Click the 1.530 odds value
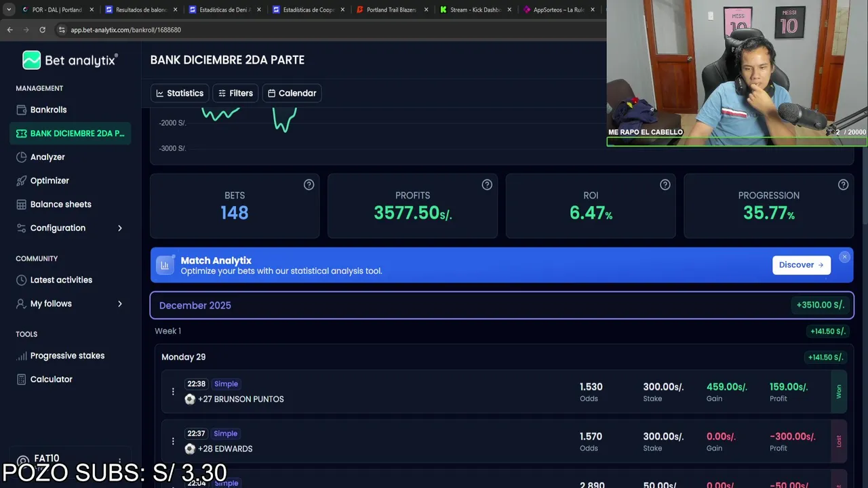Image resolution: width=868 pixels, height=488 pixels. click(591, 387)
